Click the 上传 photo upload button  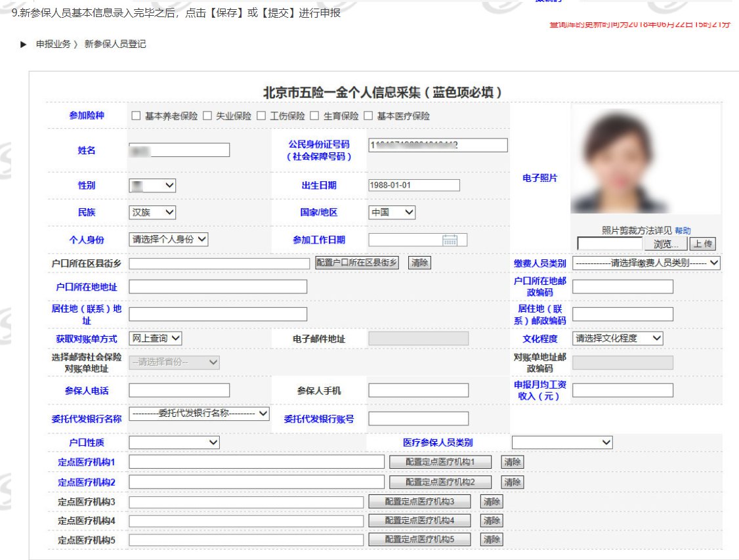pos(702,244)
